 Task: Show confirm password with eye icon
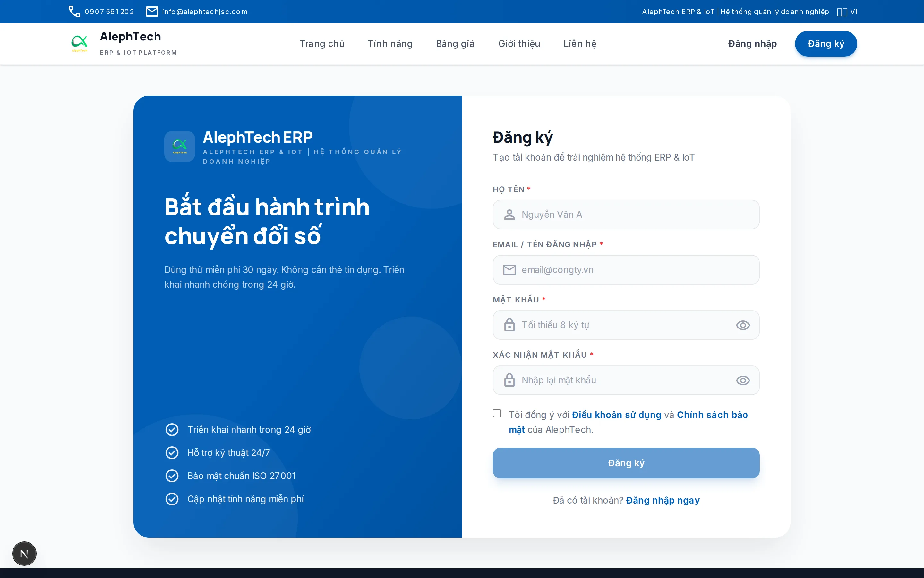point(743,381)
